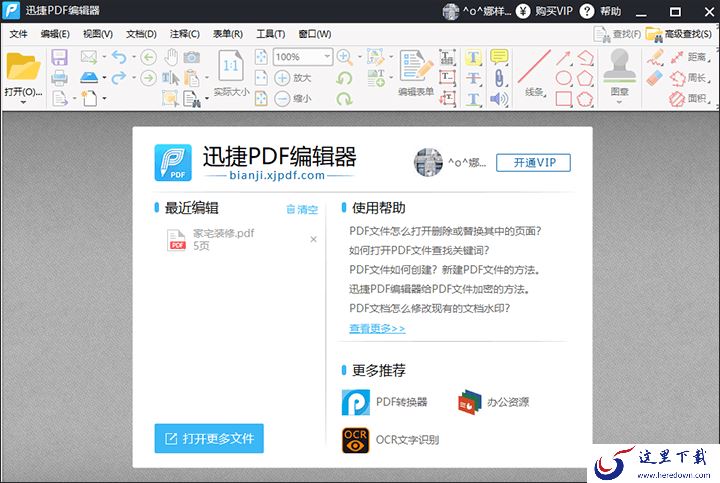720x483 pixels.
Task: Click the blue Scanner icon
Action: 89,77
